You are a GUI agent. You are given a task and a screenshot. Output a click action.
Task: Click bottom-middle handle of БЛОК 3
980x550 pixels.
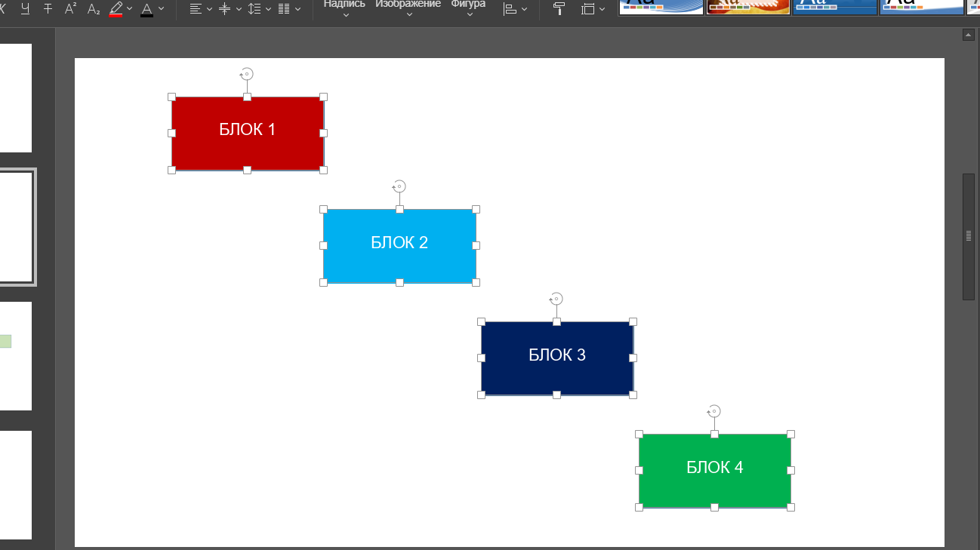(x=556, y=395)
